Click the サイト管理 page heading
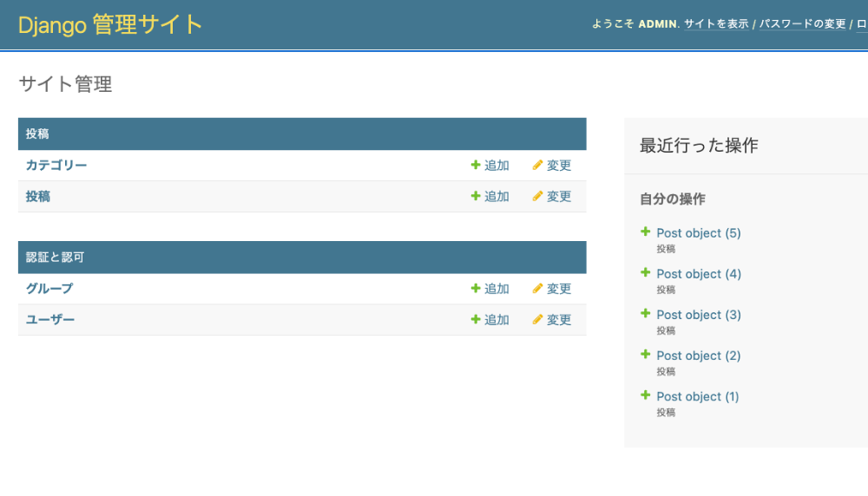868x496 pixels. point(65,84)
